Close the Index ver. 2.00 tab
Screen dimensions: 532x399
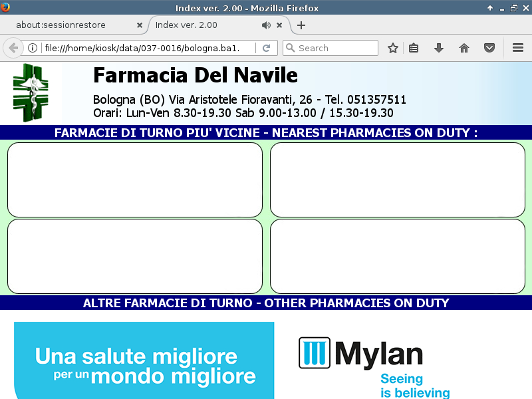click(x=279, y=25)
